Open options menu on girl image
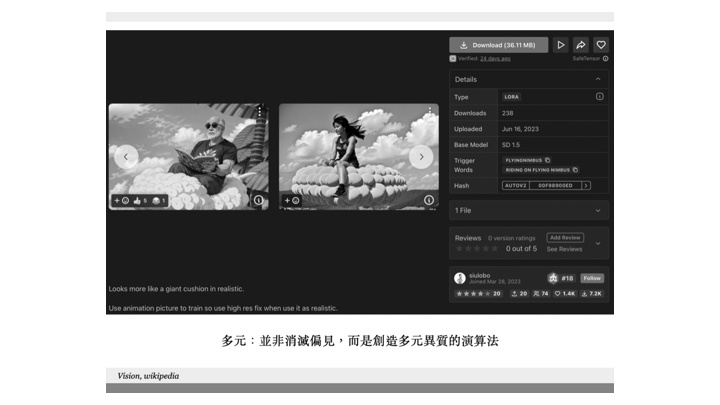Screen dimensions: 720x405 click(429, 111)
